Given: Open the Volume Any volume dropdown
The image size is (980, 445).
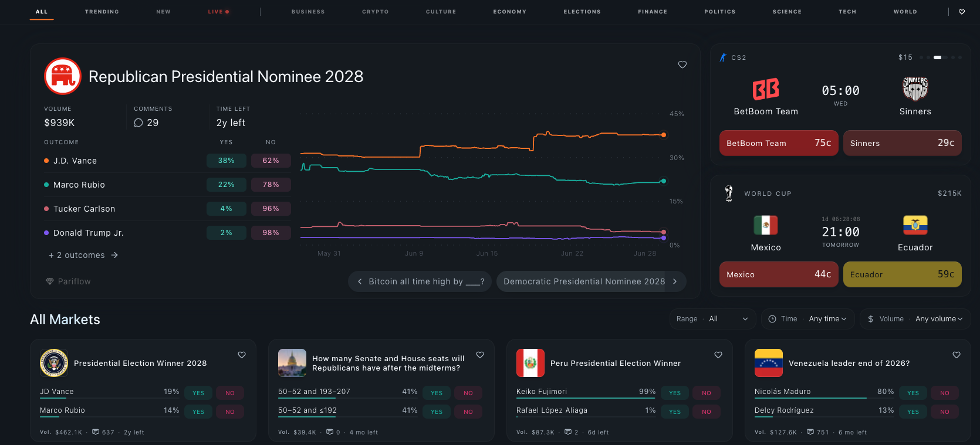Looking at the screenshot, I should click(x=915, y=319).
